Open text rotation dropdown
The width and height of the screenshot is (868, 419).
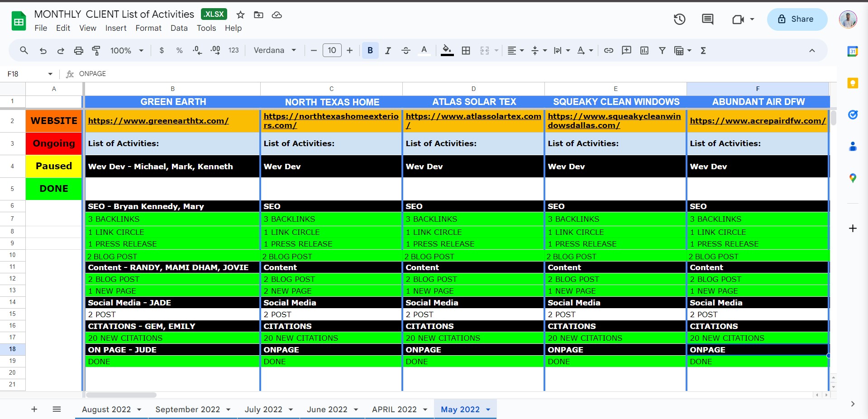point(585,51)
